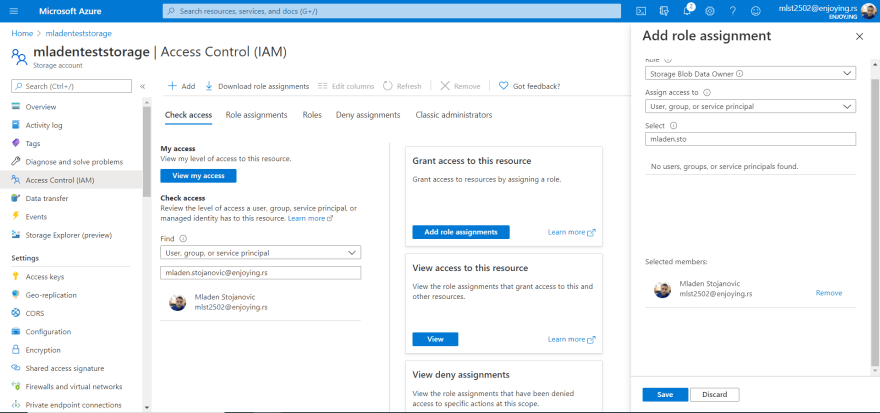The image size is (880, 413).
Task: Click the Diagnose and solve problems wrench icon
Action: (x=16, y=162)
